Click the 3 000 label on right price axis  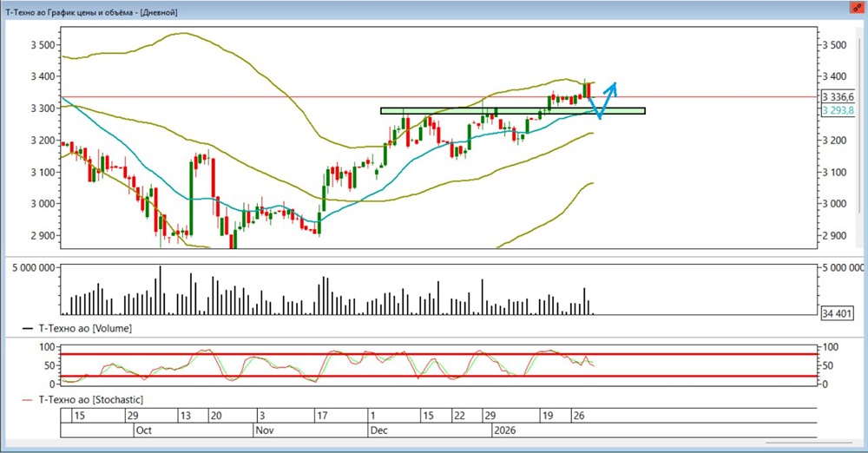click(834, 203)
